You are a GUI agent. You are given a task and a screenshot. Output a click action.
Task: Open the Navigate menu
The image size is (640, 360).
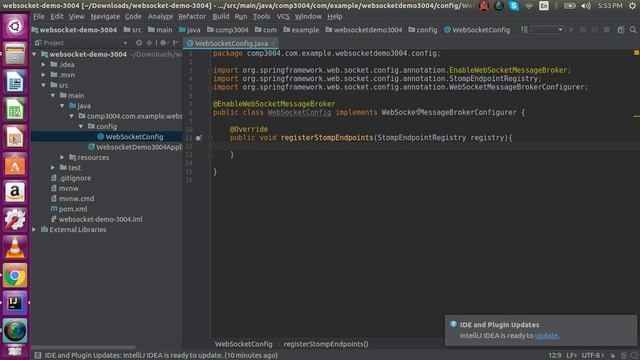click(105, 16)
